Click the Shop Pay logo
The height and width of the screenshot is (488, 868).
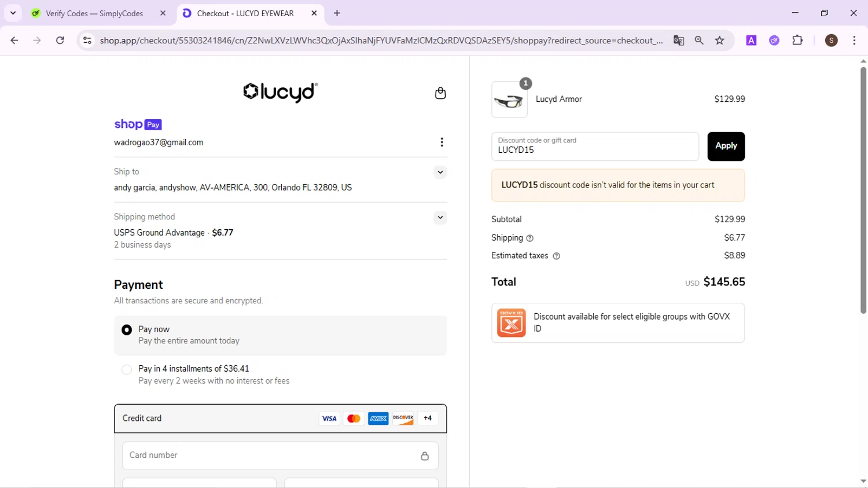click(138, 124)
